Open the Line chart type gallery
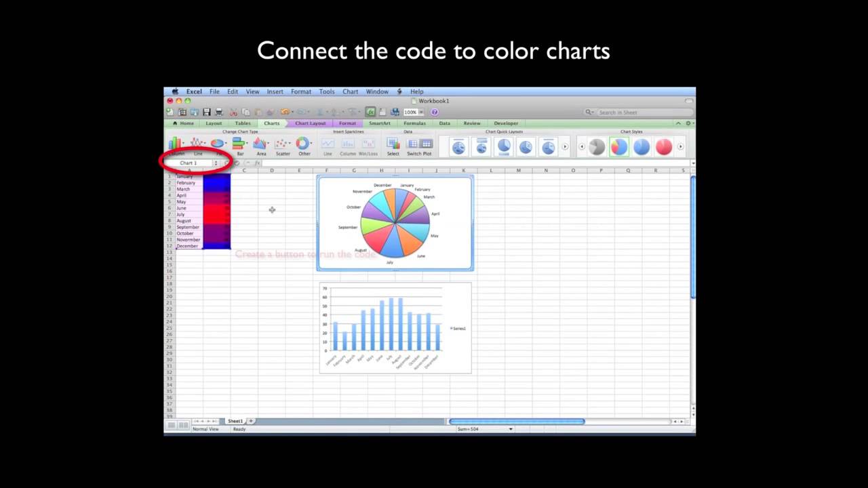 click(x=198, y=145)
